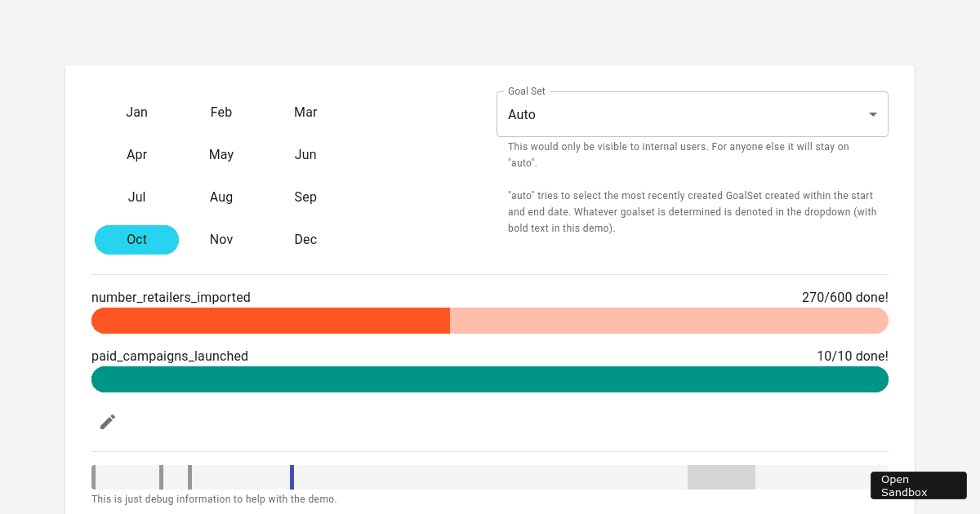980x514 pixels.
Task: Click the dropdown caret on the Goal Set field
Action: (871, 114)
